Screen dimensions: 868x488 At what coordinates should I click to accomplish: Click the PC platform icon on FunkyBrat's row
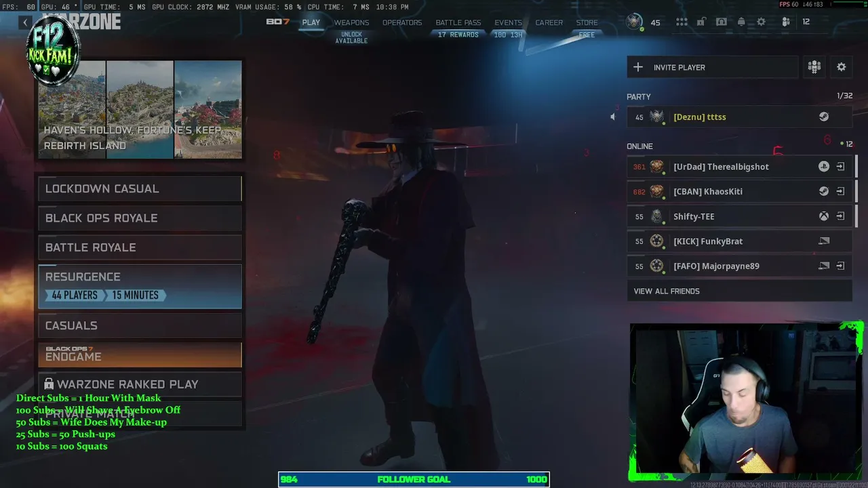pyautogui.click(x=824, y=241)
